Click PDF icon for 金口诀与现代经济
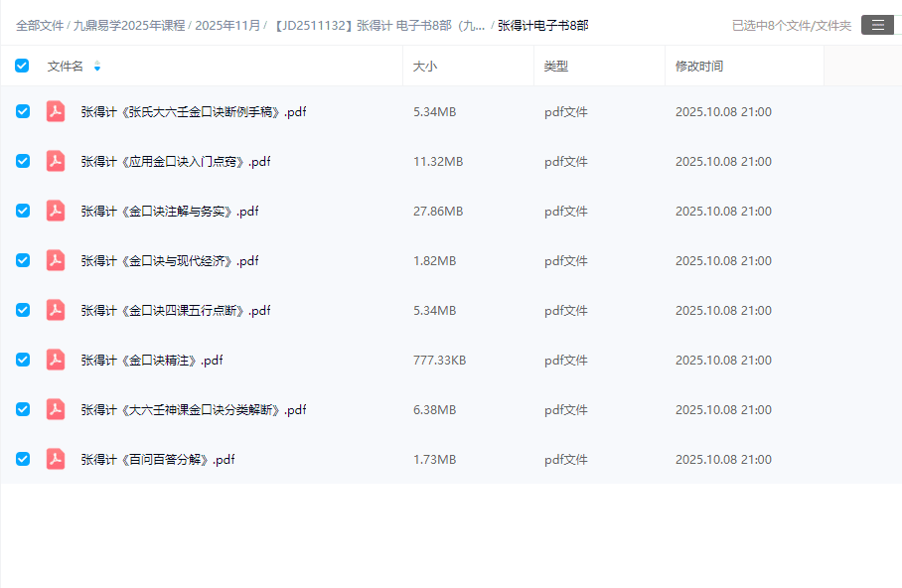The image size is (902, 588). pyautogui.click(x=56, y=260)
